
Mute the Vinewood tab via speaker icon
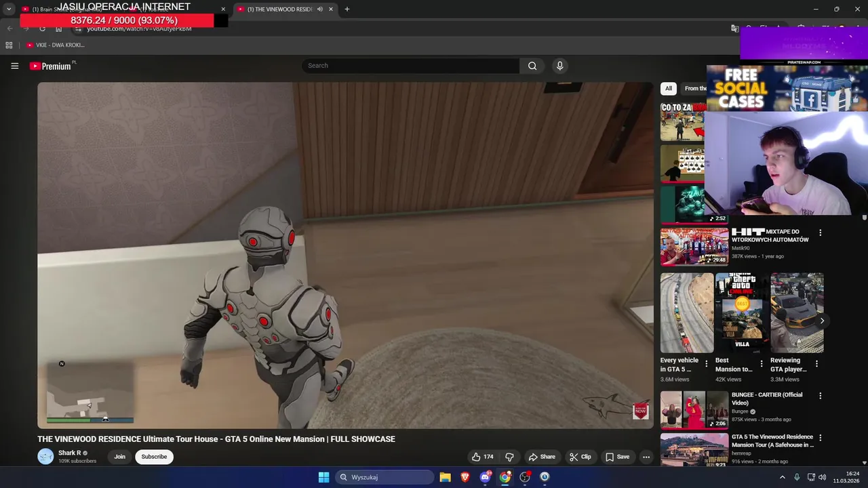click(x=319, y=9)
